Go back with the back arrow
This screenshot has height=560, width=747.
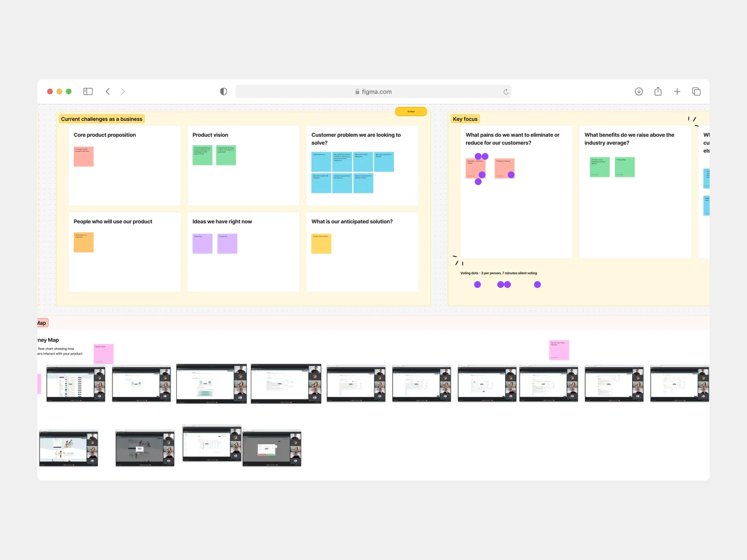click(x=108, y=91)
